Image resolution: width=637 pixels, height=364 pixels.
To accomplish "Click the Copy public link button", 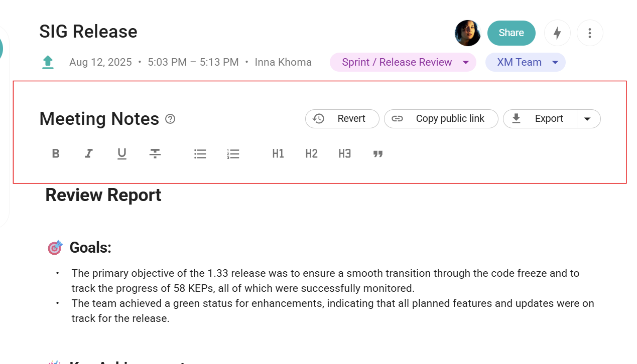I will (441, 119).
